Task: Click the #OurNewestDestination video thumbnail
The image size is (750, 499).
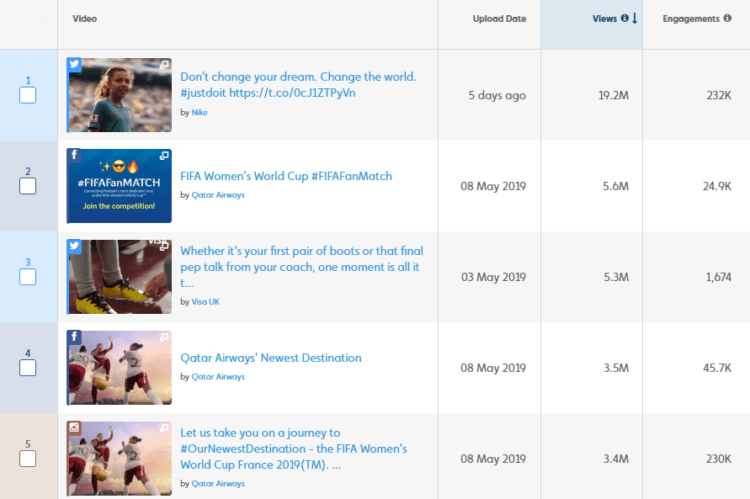Action: click(x=119, y=459)
